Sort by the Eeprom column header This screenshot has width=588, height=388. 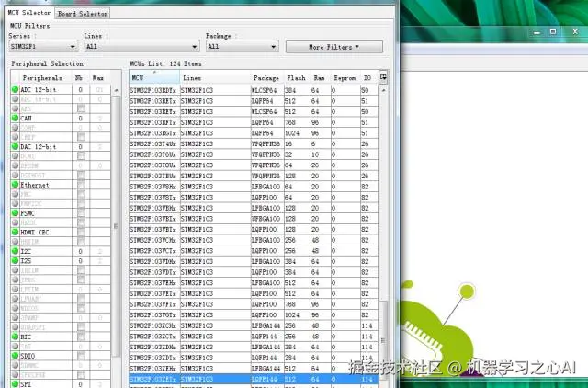click(345, 77)
